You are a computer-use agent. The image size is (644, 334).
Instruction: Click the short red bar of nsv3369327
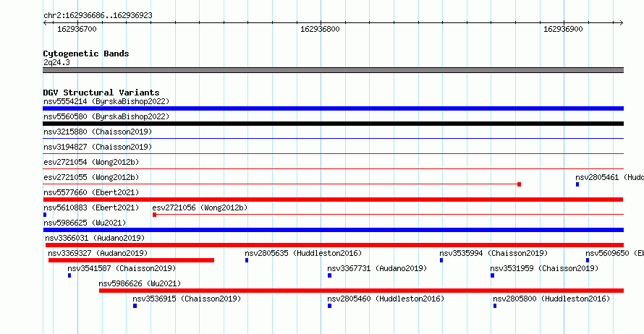click(131, 260)
